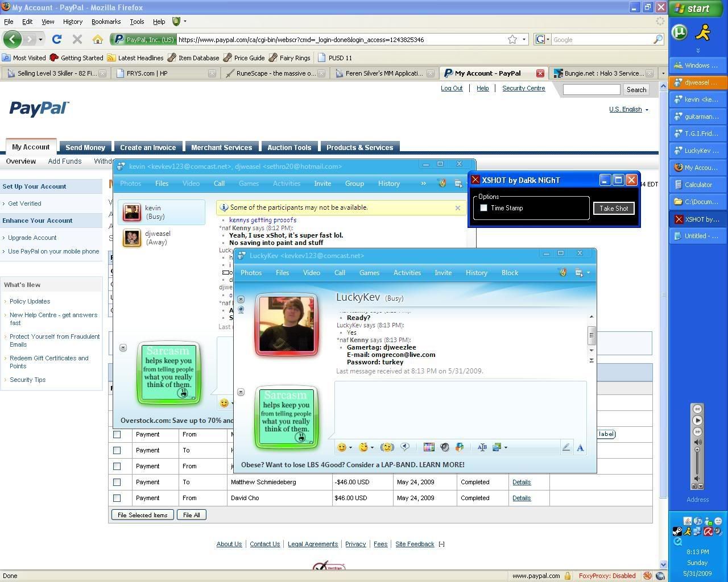Open the Firefox URL history dropdown arrow
This screenshot has height=582, width=728.
point(524,39)
